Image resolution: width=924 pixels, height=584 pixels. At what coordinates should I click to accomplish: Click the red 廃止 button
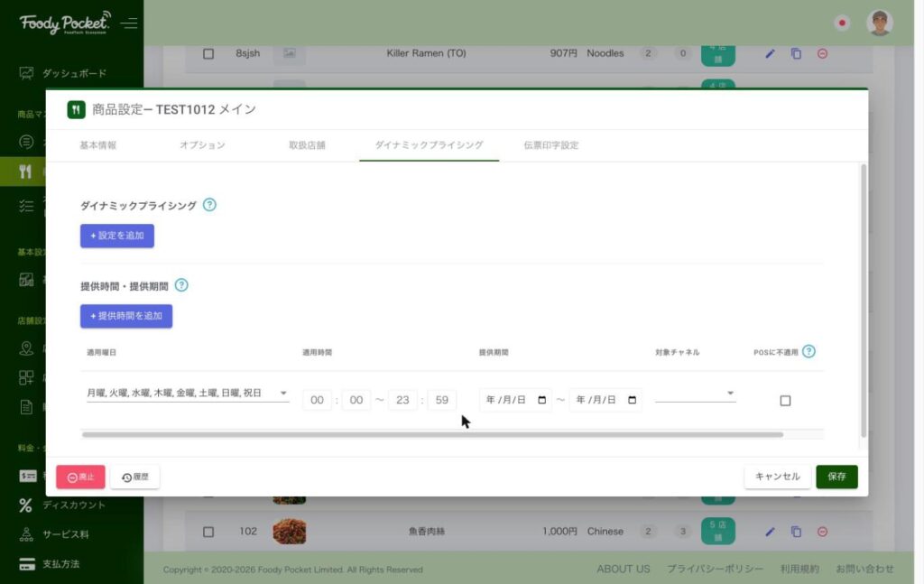[80, 477]
